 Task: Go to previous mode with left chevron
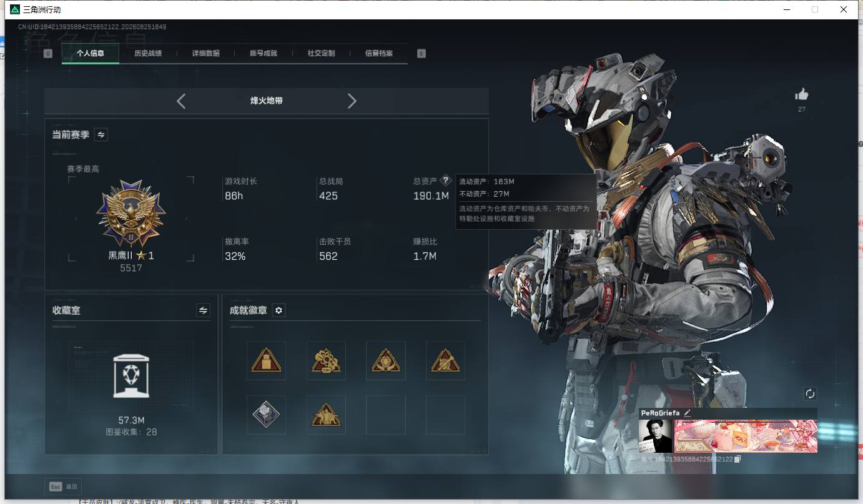pos(181,101)
